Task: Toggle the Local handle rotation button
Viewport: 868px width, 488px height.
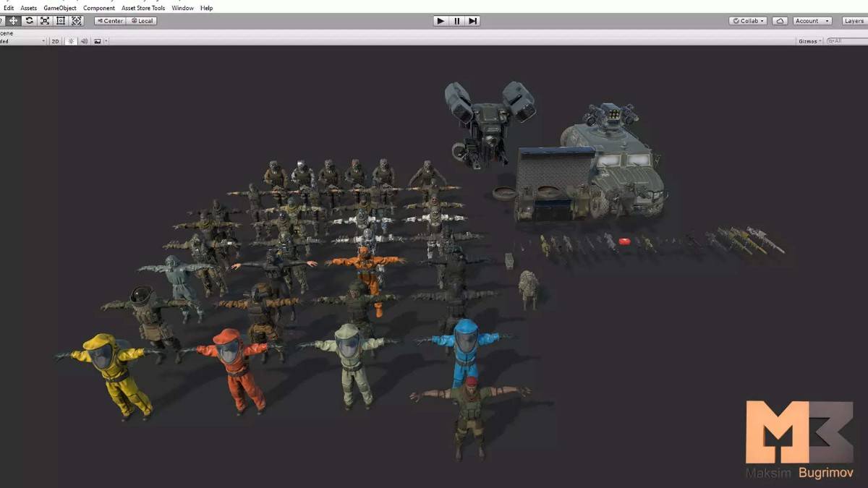Action: (142, 21)
